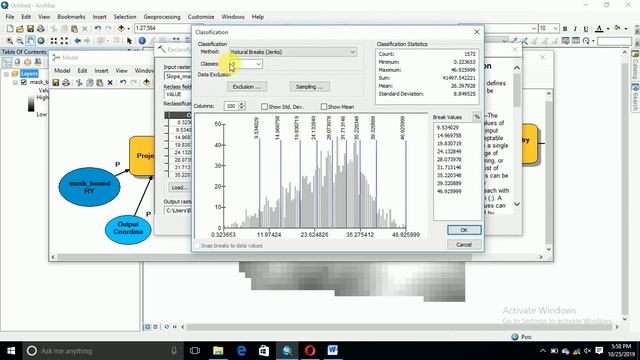Select the Zoom In tool
This screenshot has height=360, width=640.
tap(9, 41)
